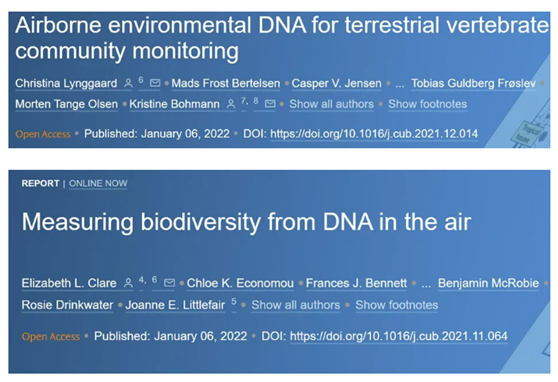Viewport: 558px width, 382px height.
Task: Click the person icon next to Kristine Bohmann
Action: click(x=231, y=104)
